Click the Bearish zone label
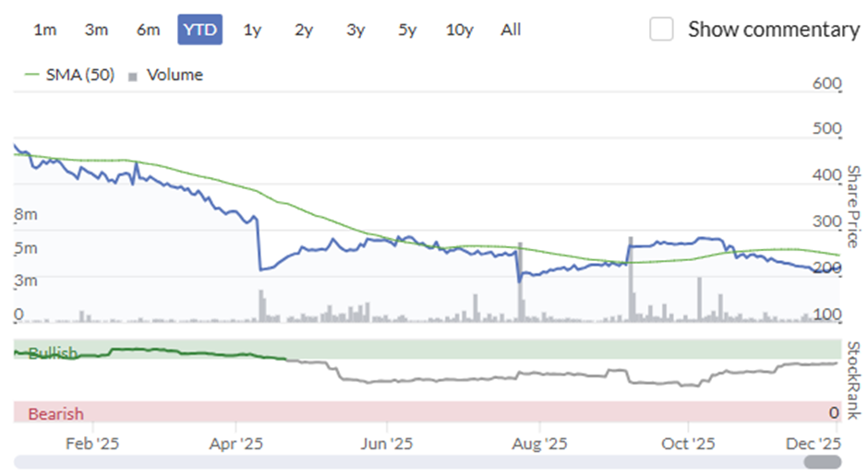The height and width of the screenshot is (476, 868). point(56,413)
